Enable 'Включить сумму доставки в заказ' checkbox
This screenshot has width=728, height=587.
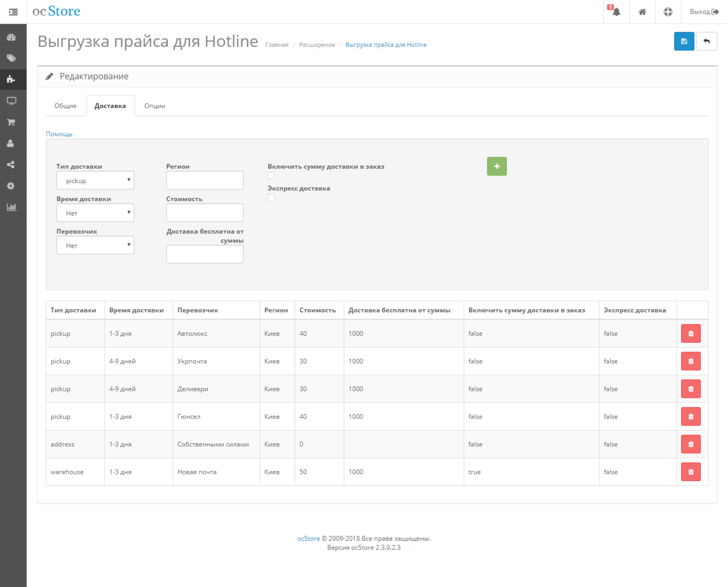[271, 176]
